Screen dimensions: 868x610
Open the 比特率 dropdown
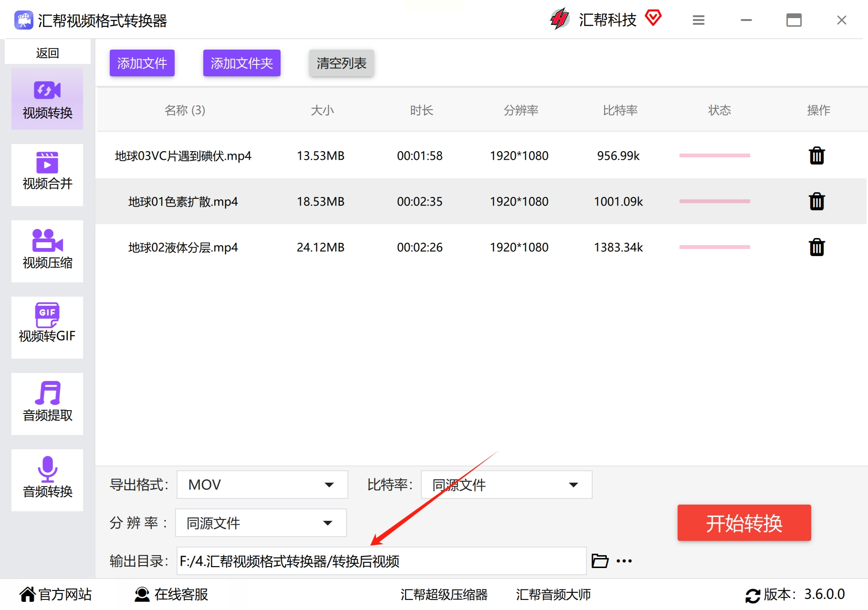pyautogui.click(x=506, y=485)
